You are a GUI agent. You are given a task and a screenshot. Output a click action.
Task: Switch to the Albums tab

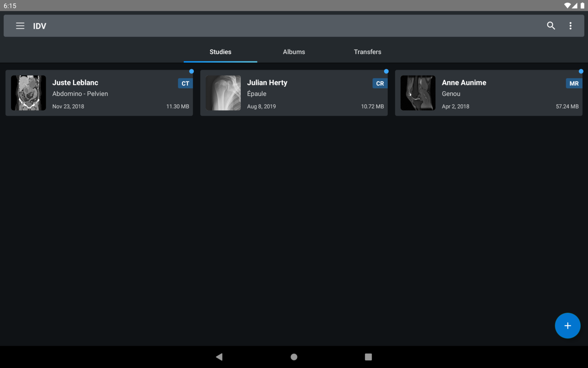pos(294,52)
